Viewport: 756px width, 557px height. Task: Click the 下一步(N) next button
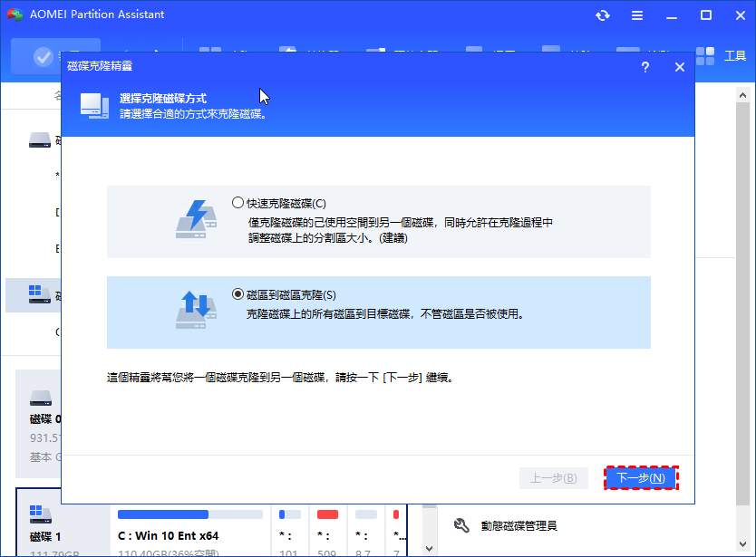[x=641, y=478]
